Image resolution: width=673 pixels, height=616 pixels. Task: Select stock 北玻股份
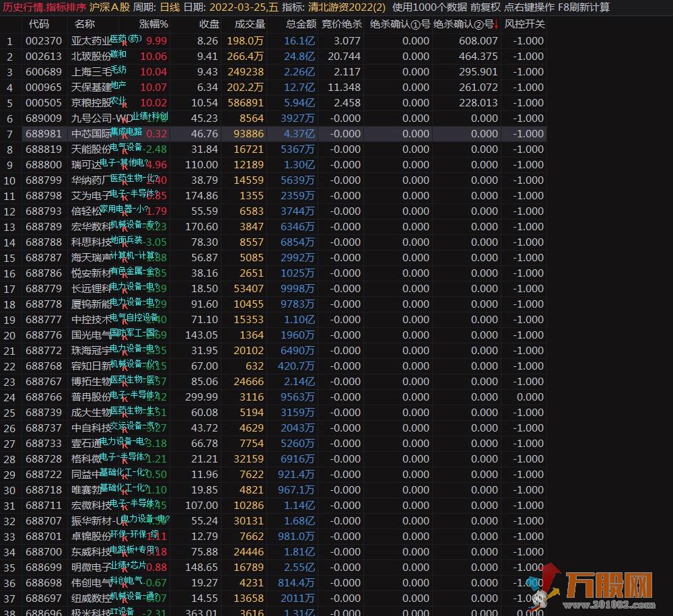point(91,57)
